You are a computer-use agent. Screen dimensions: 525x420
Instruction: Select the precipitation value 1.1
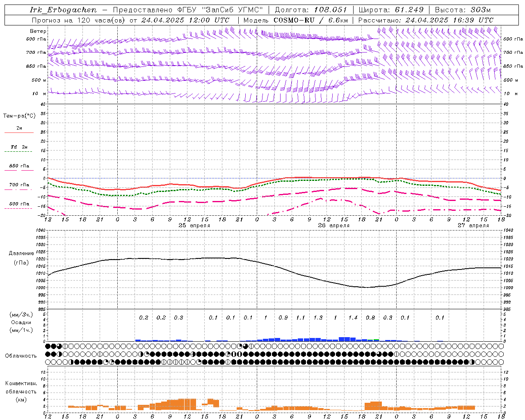coord(301,318)
